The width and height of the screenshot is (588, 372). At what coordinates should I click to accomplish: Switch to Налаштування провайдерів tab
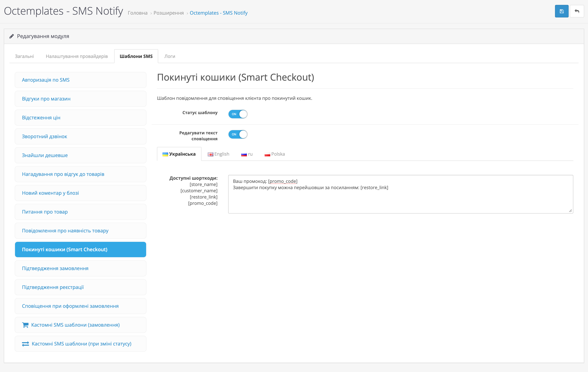pyautogui.click(x=77, y=56)
